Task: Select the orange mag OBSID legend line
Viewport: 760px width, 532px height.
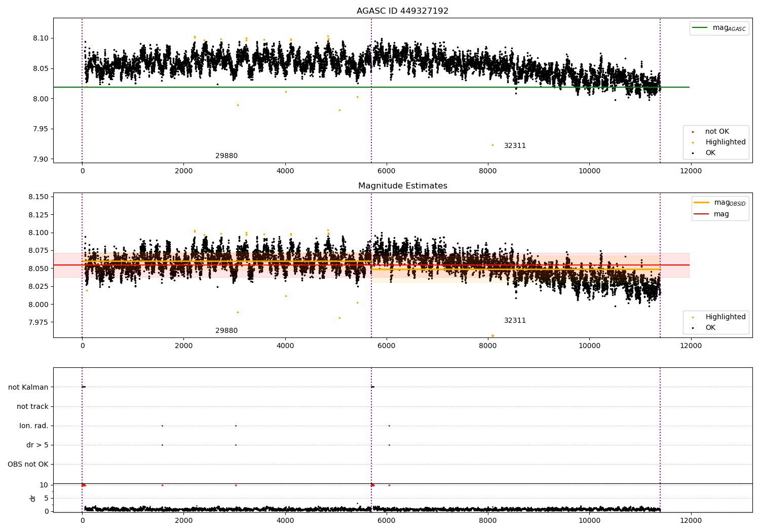Action: click(701, 203)
